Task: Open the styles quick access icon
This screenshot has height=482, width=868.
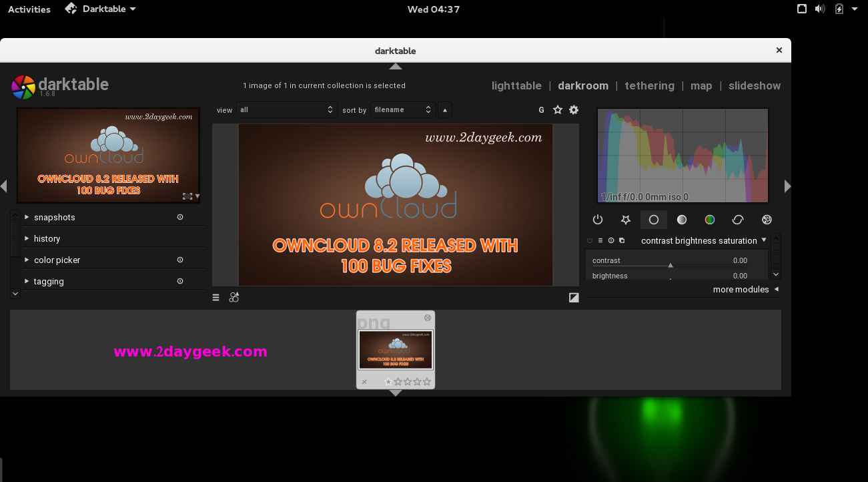Action: click(x=234, y=298)
